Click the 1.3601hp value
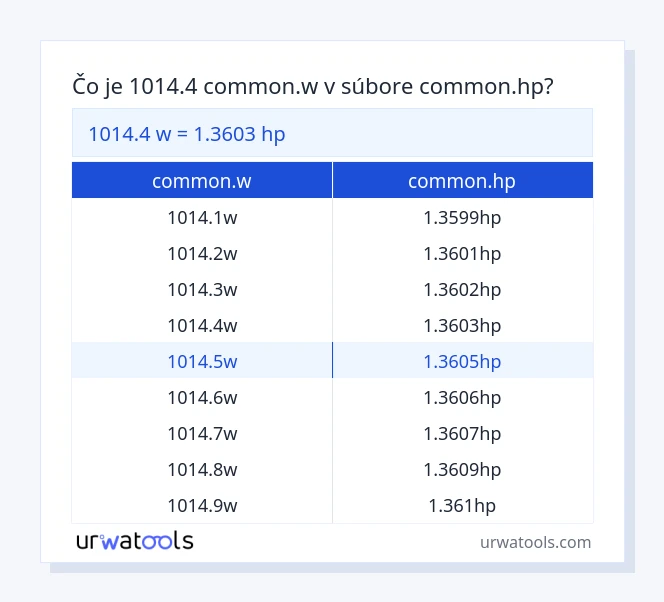Screen dimensions: 664x602 click(462, 253)
